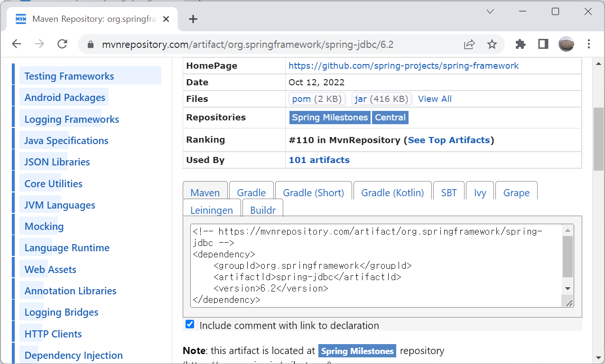Click the View All files link

pos(435,99)
